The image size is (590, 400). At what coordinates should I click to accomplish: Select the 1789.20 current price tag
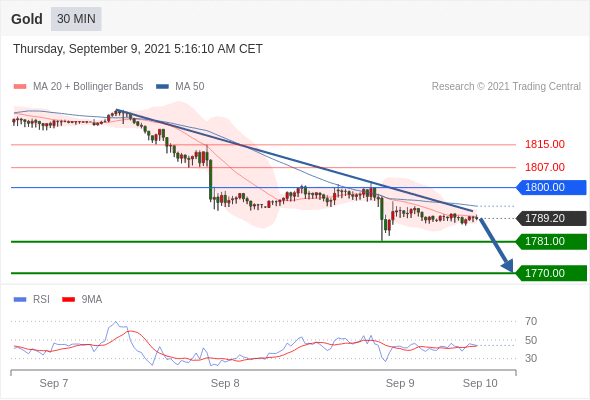point(551,218)
